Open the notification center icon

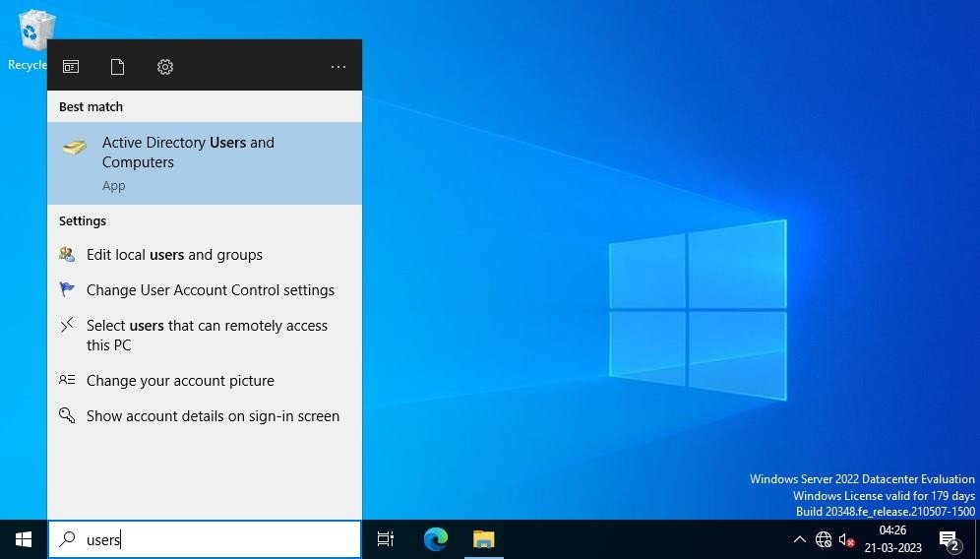[949, 539]
